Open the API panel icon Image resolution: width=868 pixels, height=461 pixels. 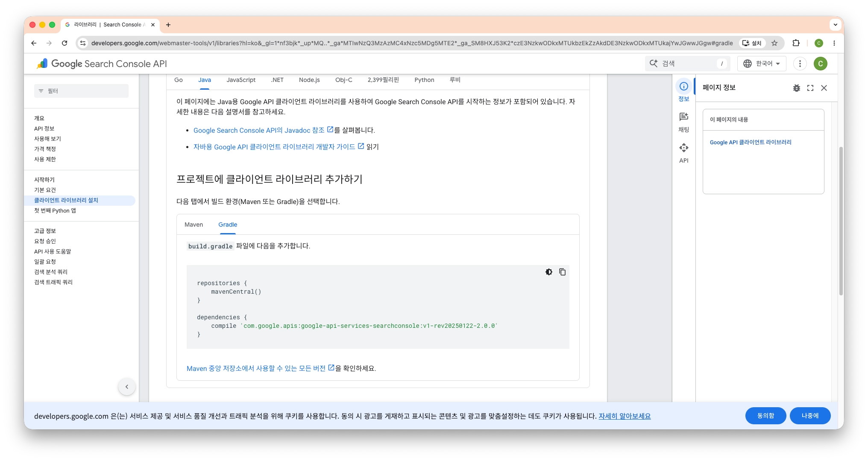(x=684, y=153)
